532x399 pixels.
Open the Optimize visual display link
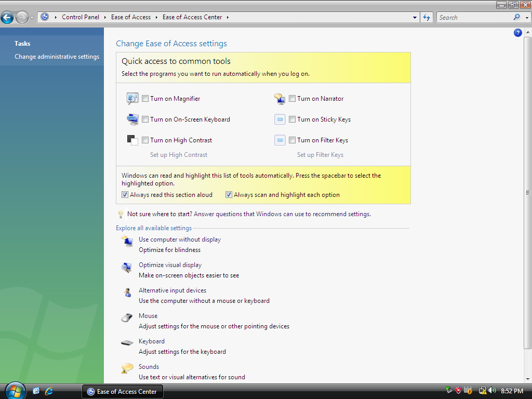click(170, 265)
